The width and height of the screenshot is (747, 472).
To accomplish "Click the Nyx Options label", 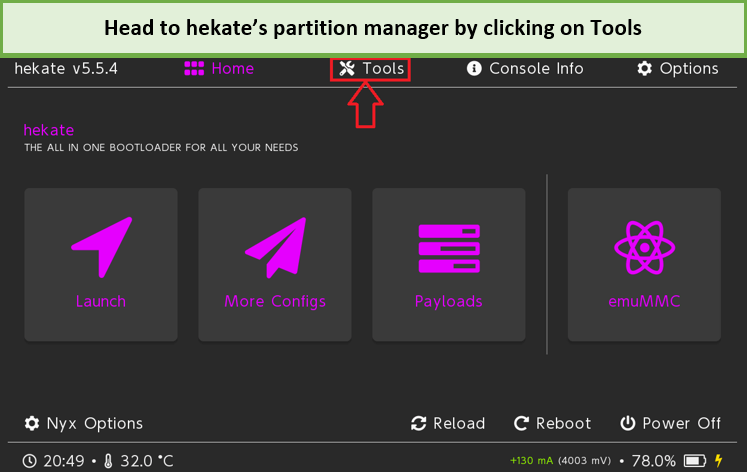I will [x=94, y=423].
